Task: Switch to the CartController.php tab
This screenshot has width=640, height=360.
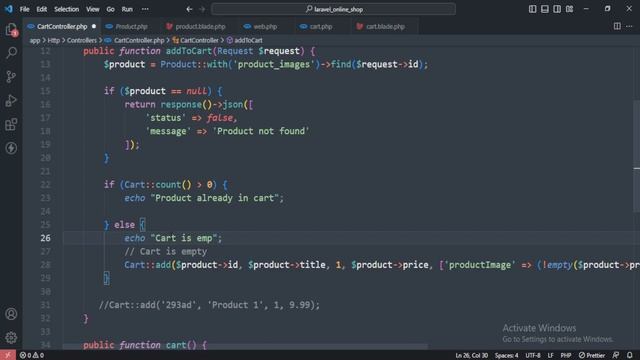Action: 62,27
